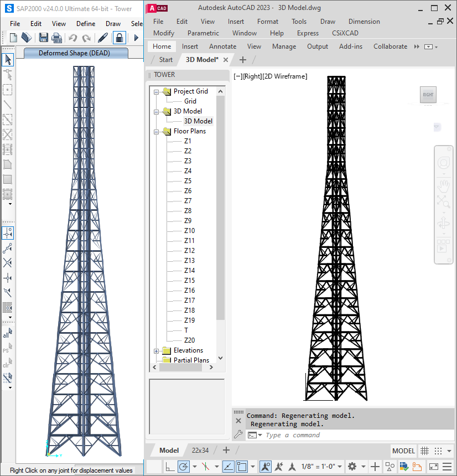Toggle Snap to Lines and Edges in SAP2000
Screen dimensions: 457x476
8,292
